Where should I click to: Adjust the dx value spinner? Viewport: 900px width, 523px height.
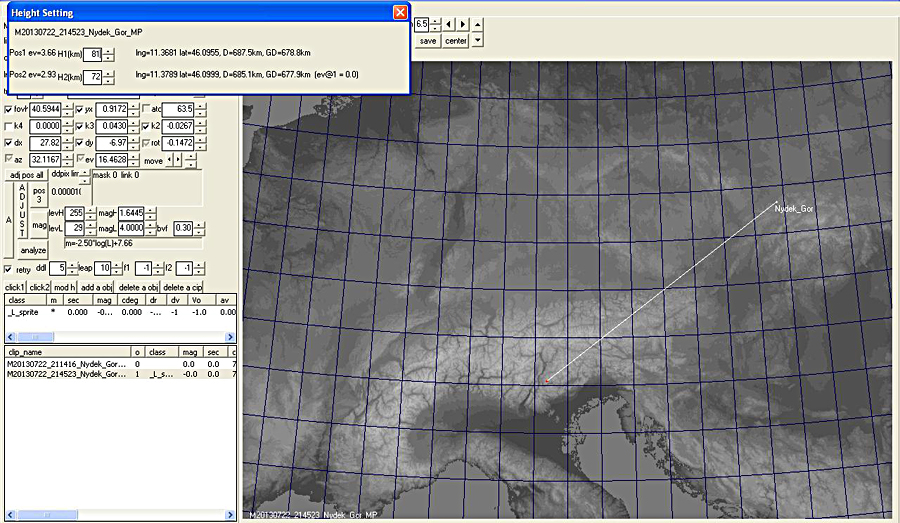68,143
